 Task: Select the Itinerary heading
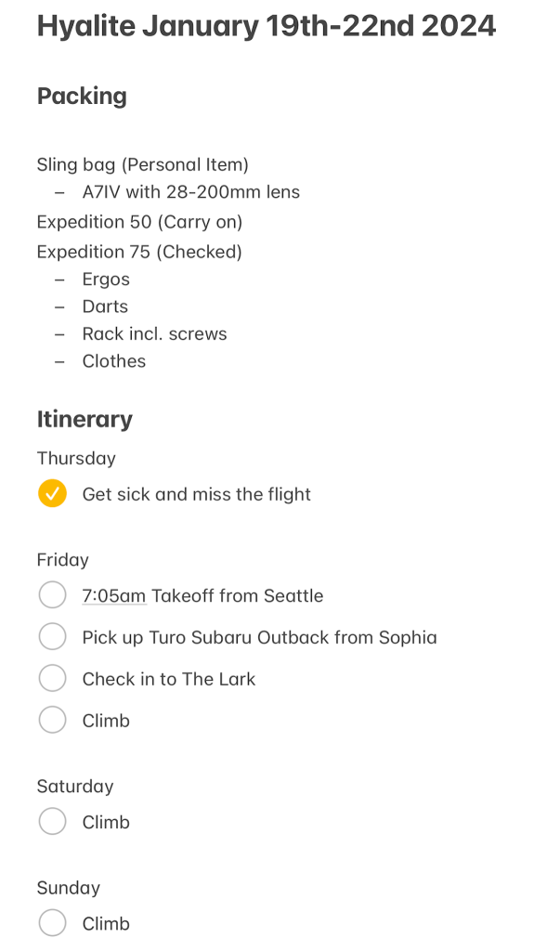pyautogui.click(x=85, y=420)
